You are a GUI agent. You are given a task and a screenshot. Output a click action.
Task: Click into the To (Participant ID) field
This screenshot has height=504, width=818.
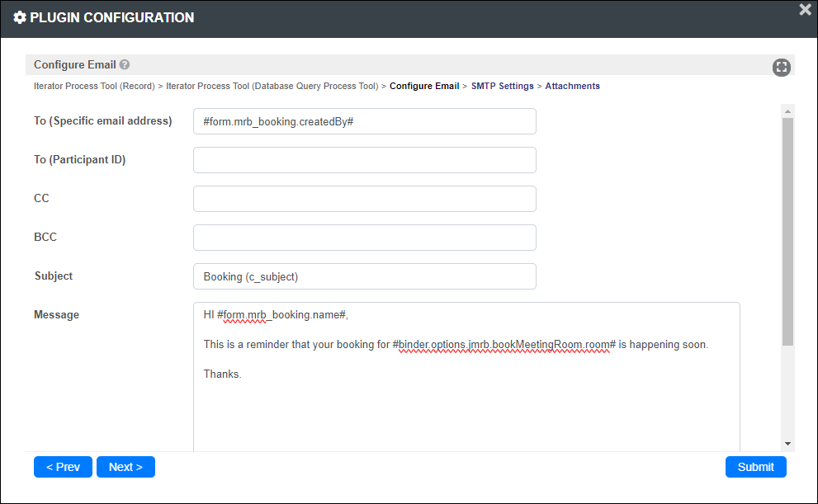coord(365,160)
